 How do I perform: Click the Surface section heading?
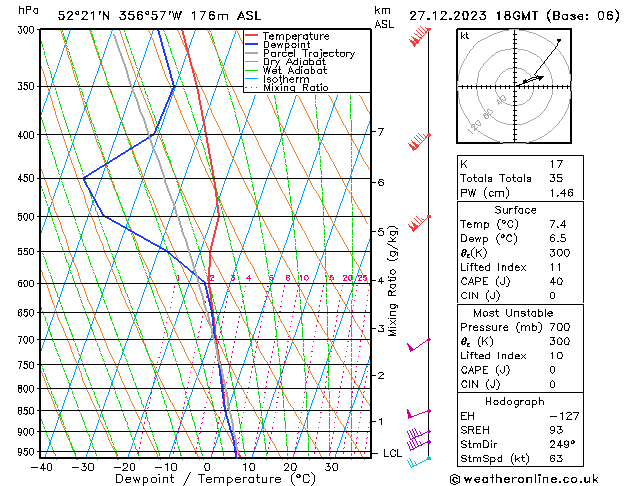[x=515, y=210]
